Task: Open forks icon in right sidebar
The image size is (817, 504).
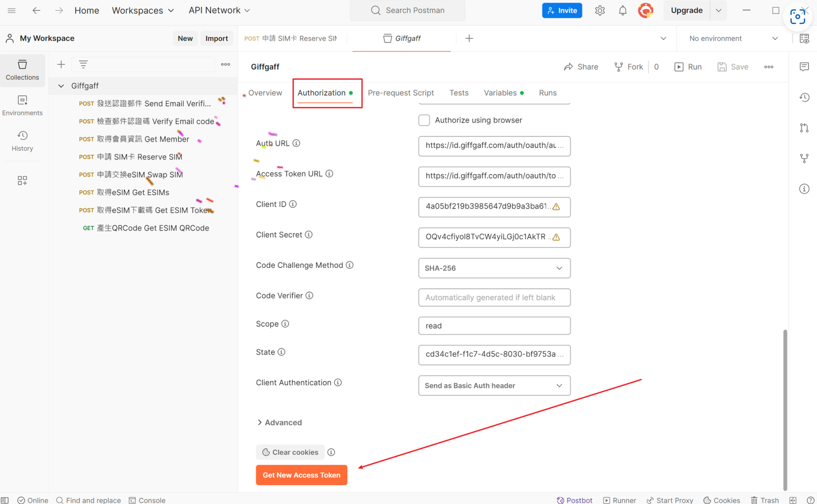Action: (804, 158)
